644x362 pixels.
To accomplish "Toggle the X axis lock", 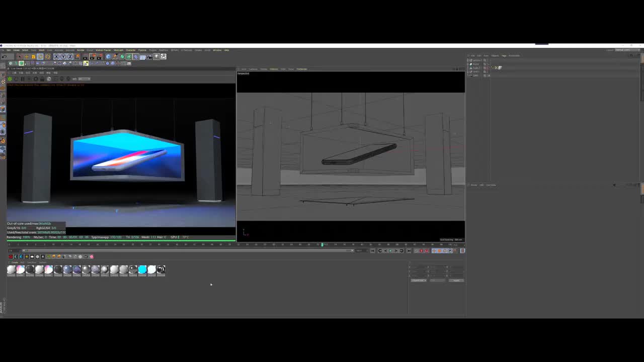I will tap(56, 57).
